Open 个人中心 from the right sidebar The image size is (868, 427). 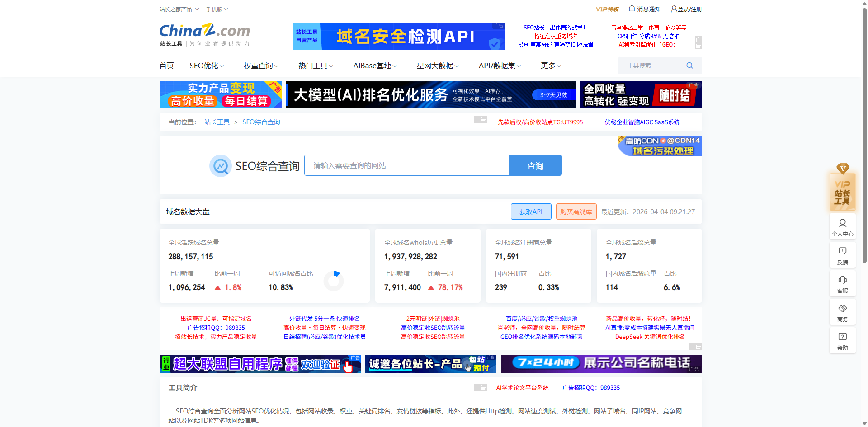click(x=842, y=227)
